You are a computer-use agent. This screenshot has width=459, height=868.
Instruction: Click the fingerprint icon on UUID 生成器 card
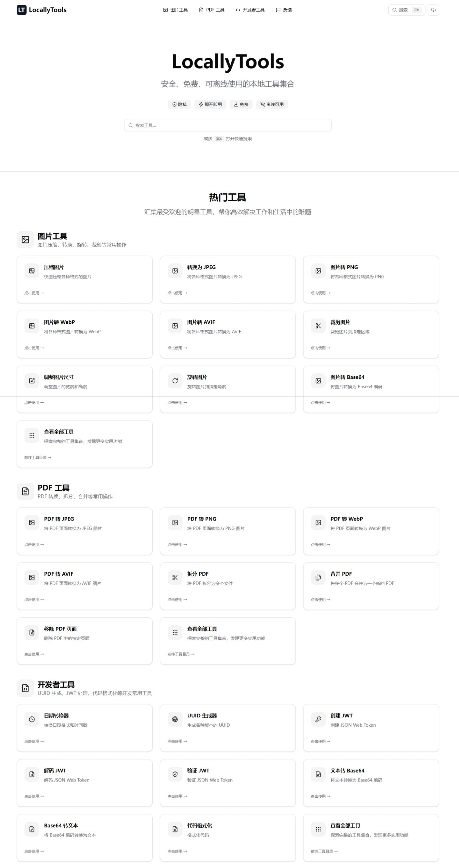pos(175,719)
